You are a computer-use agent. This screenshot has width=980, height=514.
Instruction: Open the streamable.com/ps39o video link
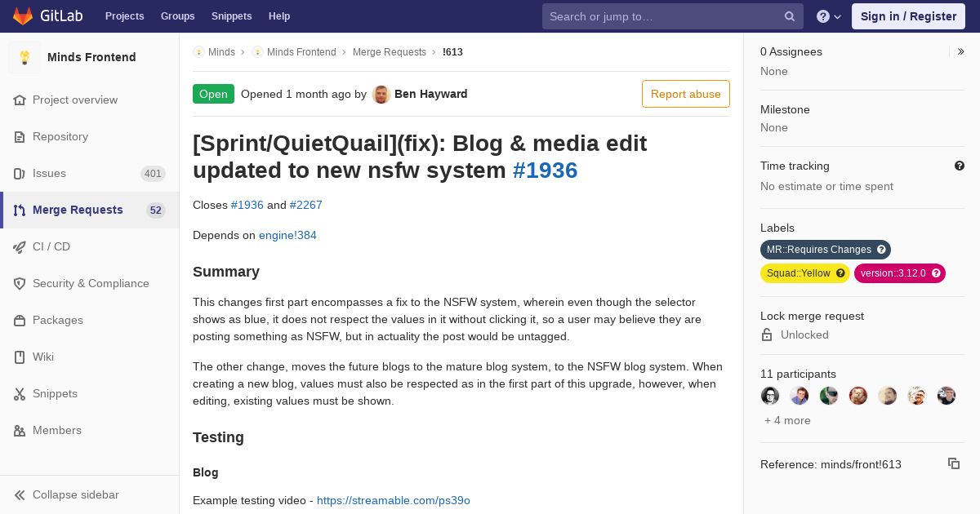click(x=394, y=500)
